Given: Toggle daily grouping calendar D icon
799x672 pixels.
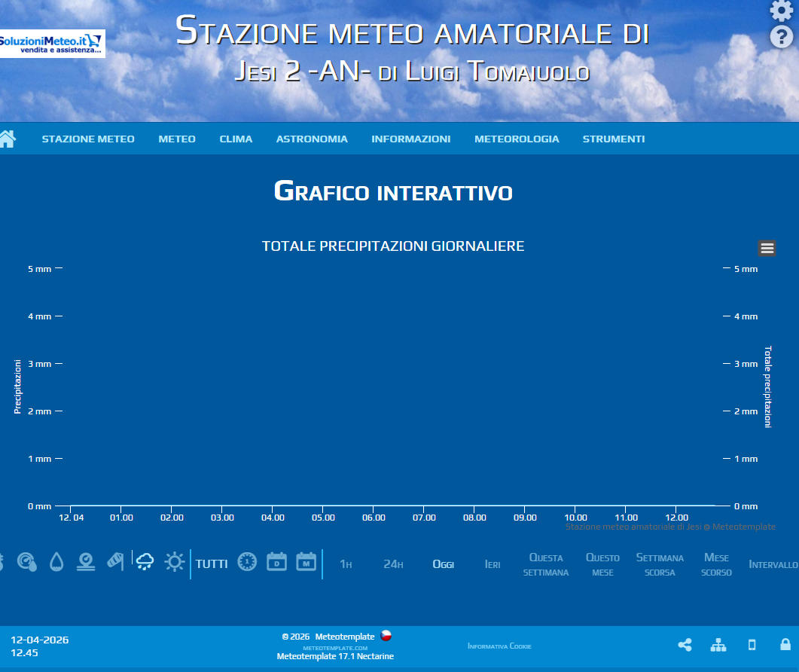Looking at the screenshot, I should tap(277, 562).
